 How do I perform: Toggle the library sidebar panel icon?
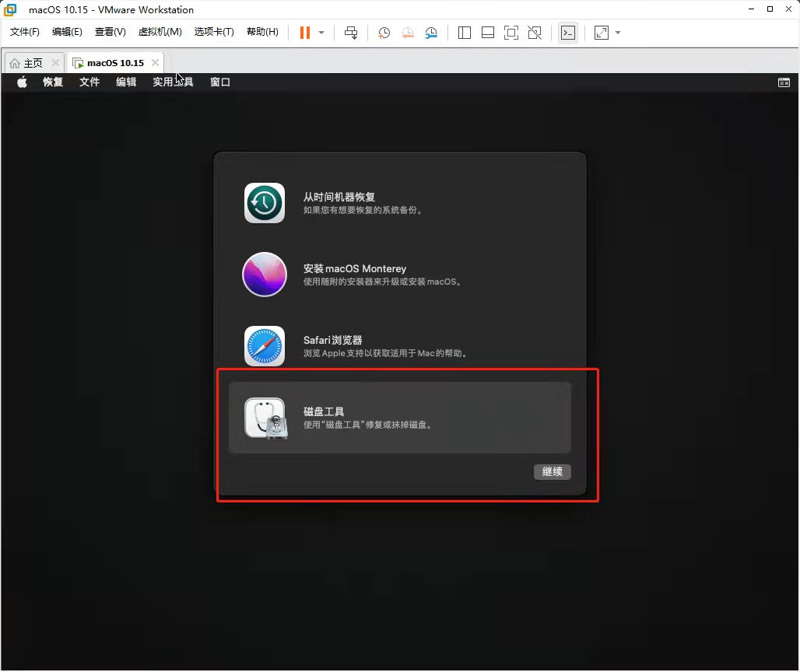pos(465,33)
